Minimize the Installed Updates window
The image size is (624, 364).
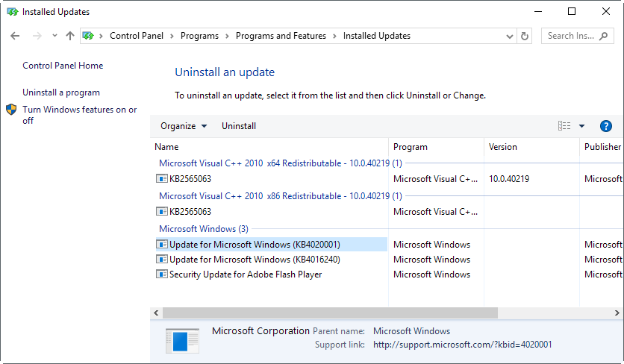pyautogui.click(x=538, y=11)
